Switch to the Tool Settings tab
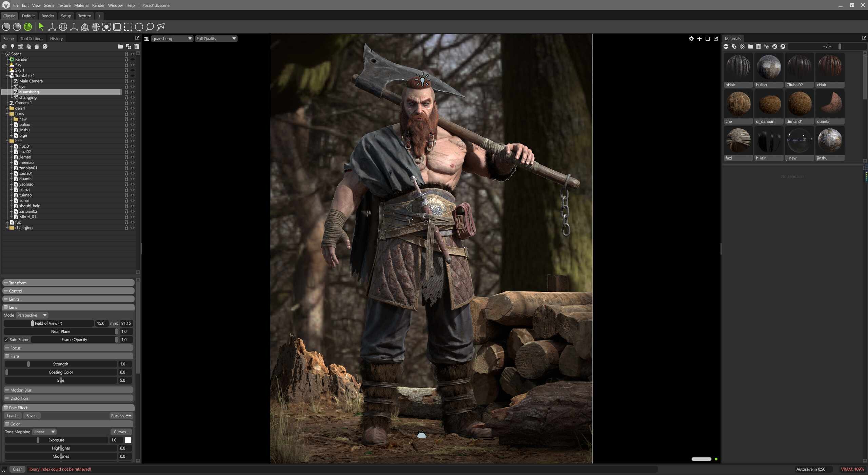This screenshot has height=475, width=868. [x=32, y=39]
